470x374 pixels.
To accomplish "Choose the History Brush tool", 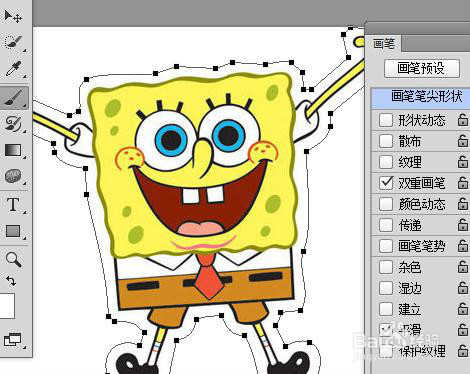I will 13,123.
